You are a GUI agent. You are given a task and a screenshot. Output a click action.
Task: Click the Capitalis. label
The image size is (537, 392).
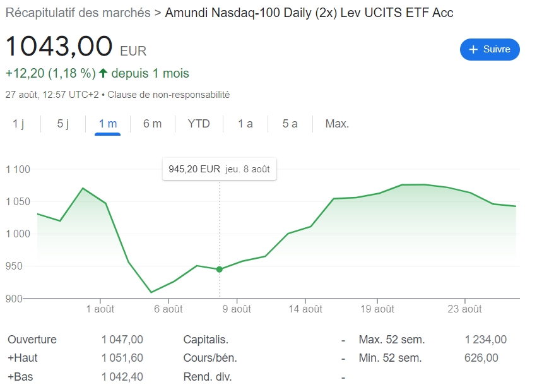pos(206,340)
